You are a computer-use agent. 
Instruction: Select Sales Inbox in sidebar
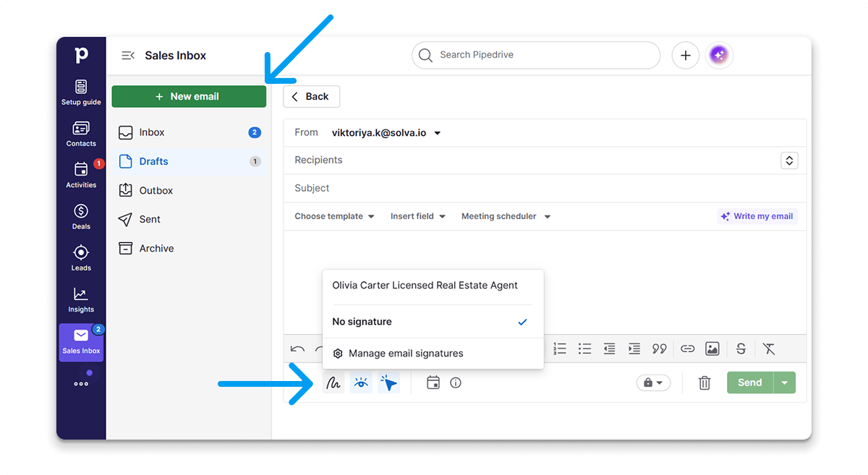tap(81, 343)
